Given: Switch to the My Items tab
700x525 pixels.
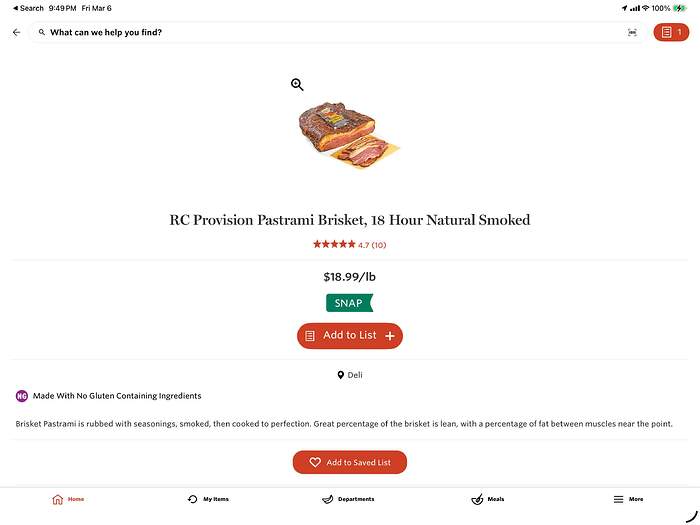Looking at the screenshot, I should pos(208,498).
